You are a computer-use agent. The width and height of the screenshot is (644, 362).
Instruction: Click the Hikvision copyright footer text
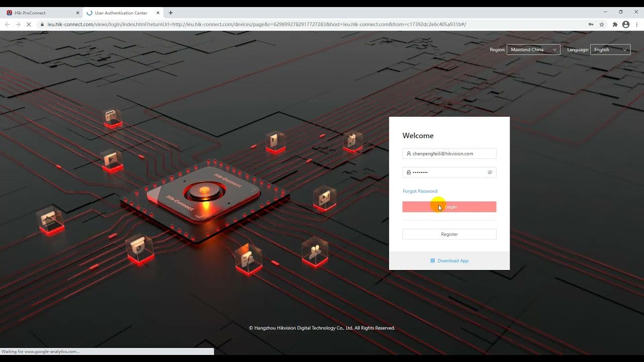322,328
